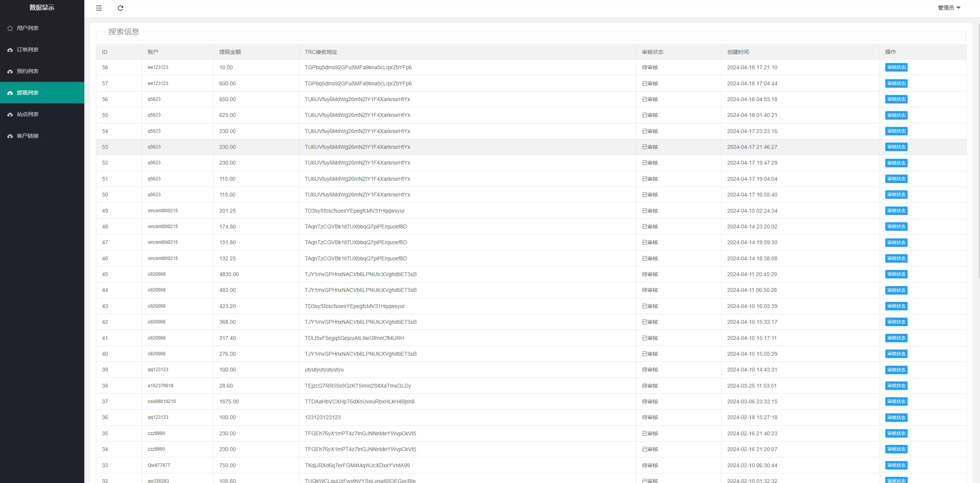This screenshot has height=483, width=980.
Task: Click amount 1875.00 in row 37
Action: 229,401
